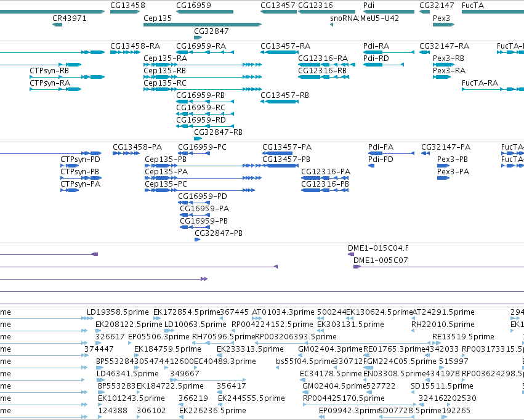
Task: Click the CG32847-PB protein label
Action: pyautogui.click(x=219, y=233)
